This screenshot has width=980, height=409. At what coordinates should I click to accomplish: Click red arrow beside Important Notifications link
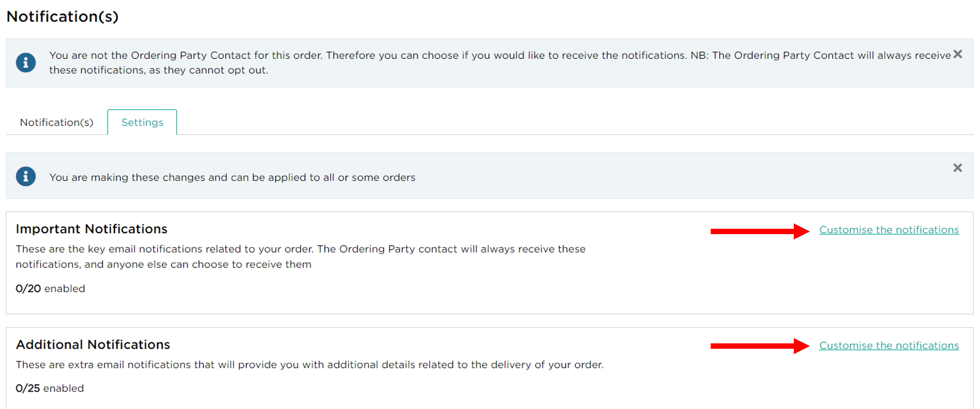pyautogui.click(x=759, y=231)
